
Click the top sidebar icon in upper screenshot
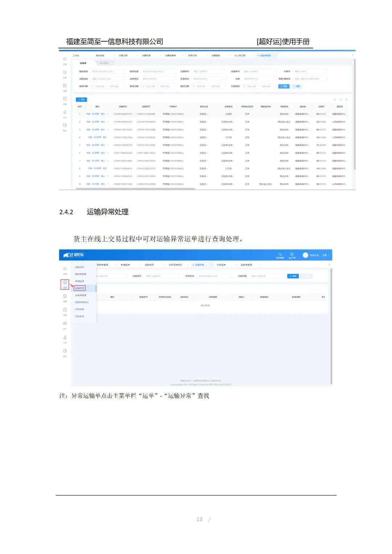(x=65, y=59)
